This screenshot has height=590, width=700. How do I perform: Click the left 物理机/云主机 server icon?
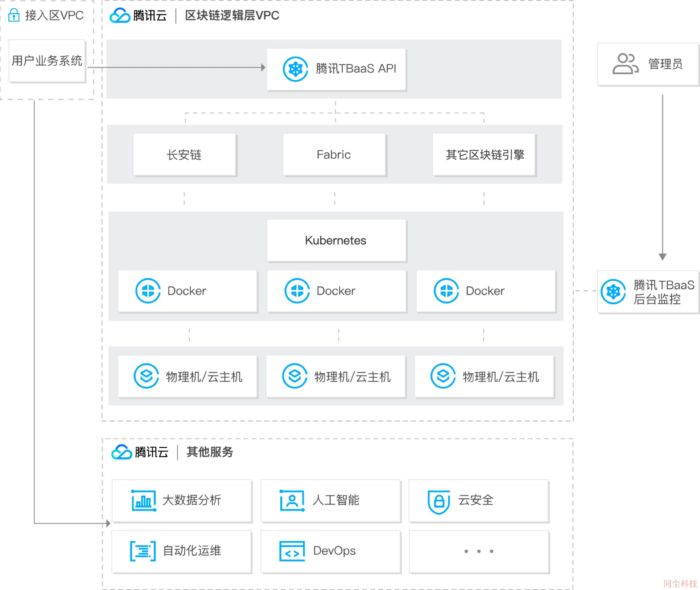146,376
